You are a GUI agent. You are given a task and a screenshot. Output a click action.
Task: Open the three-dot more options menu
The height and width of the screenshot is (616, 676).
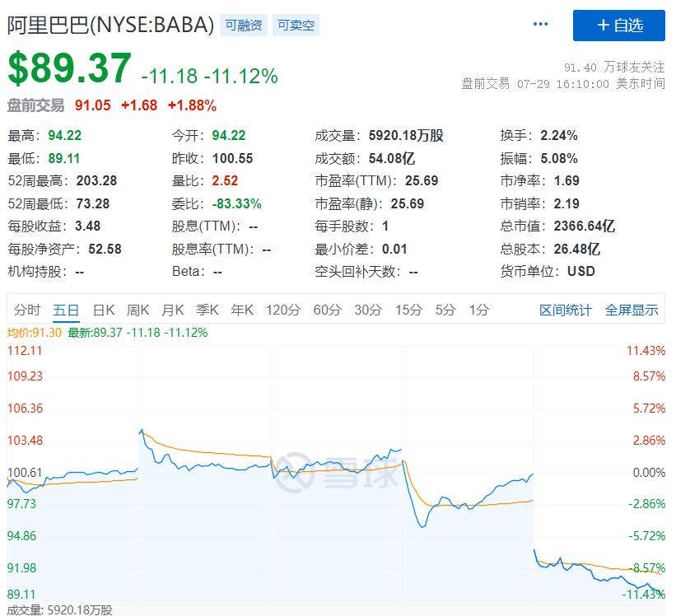541,24
